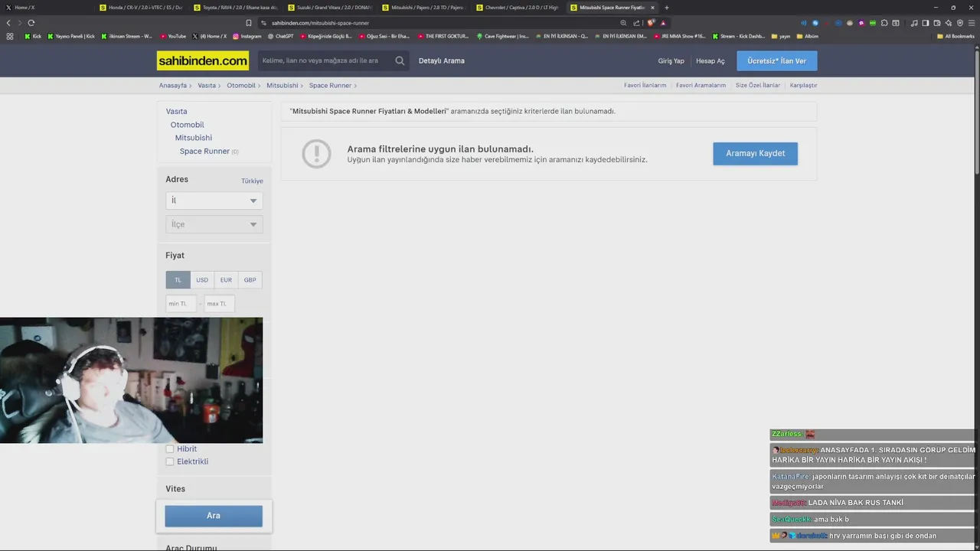Image resolution: width=980 pixels, height=551 pixels.
Task: Tick the Hibrit checkbox
Action: pos(170,449)
